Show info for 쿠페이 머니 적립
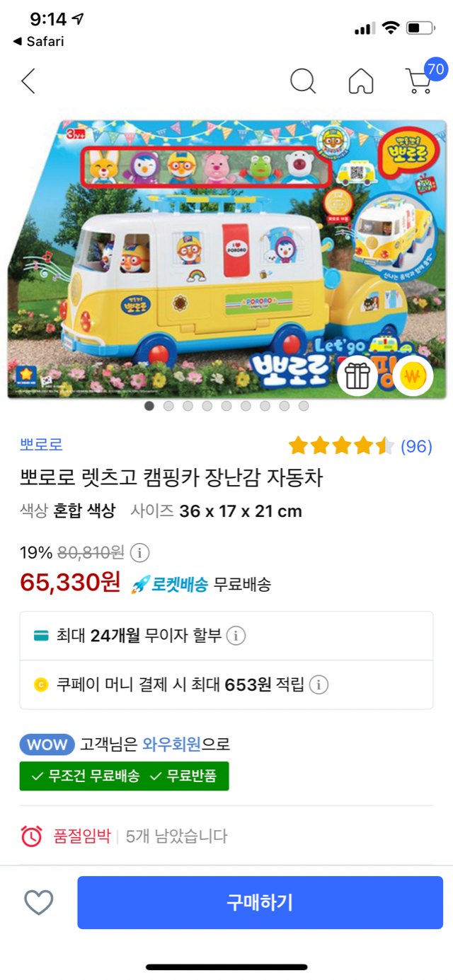453x980 pixels. 319,684
